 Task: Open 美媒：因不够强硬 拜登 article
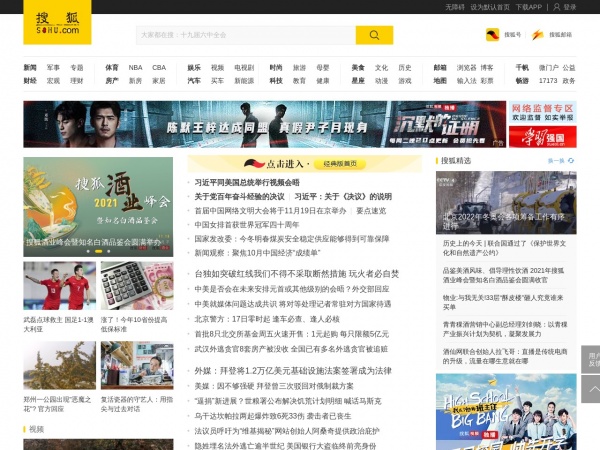tap(274, 386)
